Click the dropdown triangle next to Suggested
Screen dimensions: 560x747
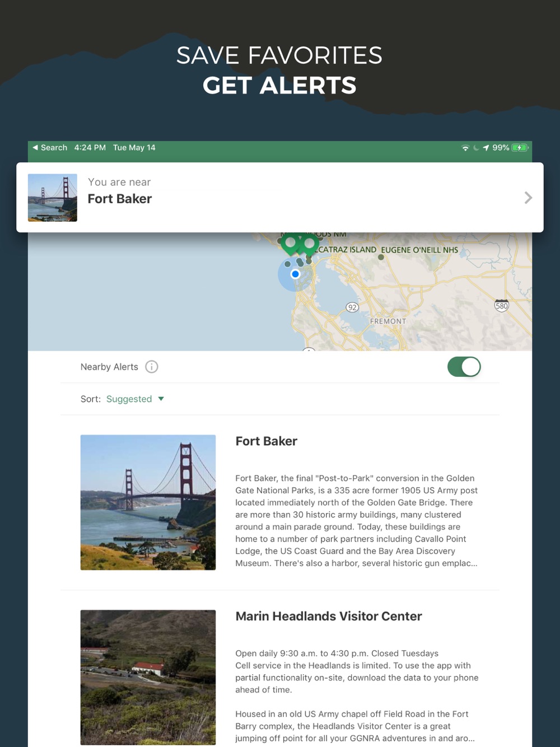161,399
